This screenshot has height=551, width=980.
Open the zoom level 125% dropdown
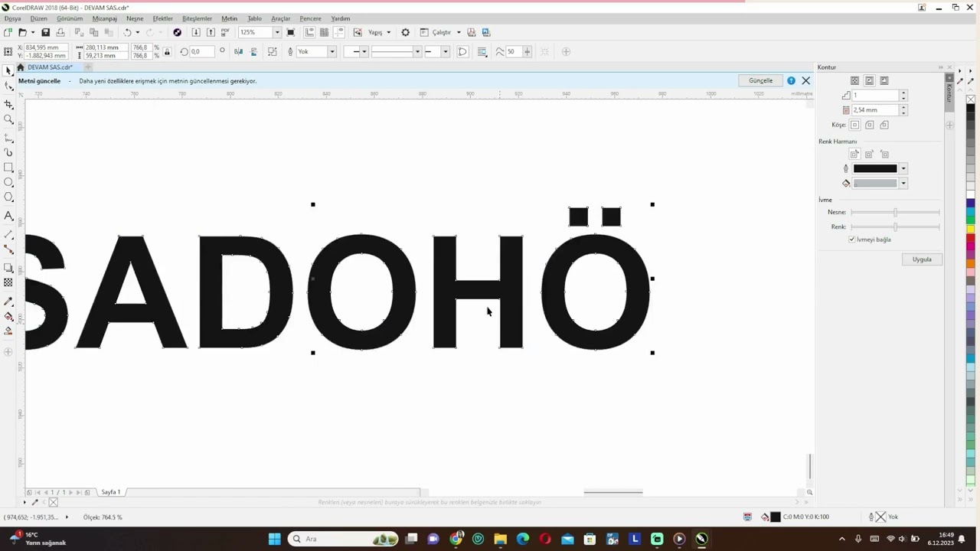click(x=277, y=32)
